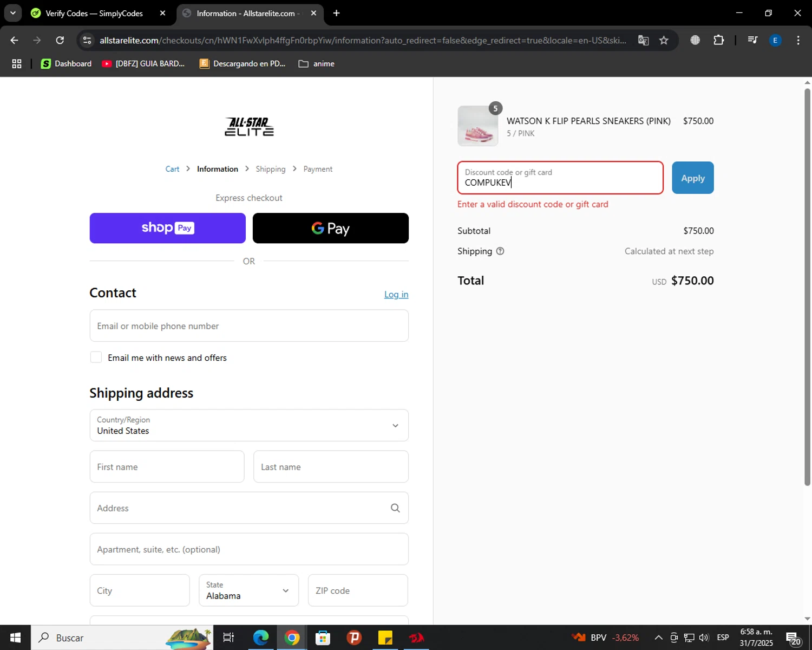Image resolution: width=812 pixels, height=650 pixels.
Task: Open the tab search dropdown arrow
Action: point(12,13)
